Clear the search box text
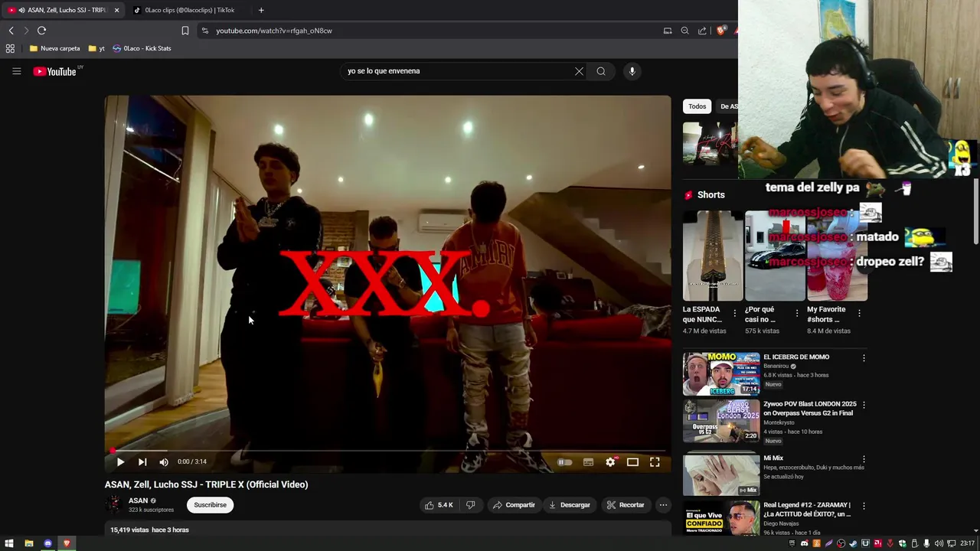980x551 pixels. point(579,71)
